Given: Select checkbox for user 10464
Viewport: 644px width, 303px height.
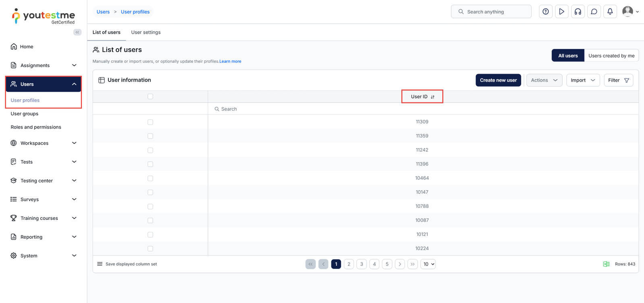Looking at the screenshot, I should (150, 178).
